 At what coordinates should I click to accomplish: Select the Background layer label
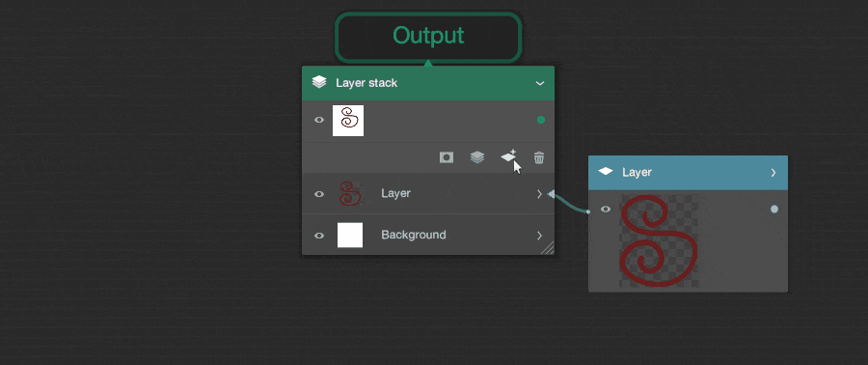414,235
